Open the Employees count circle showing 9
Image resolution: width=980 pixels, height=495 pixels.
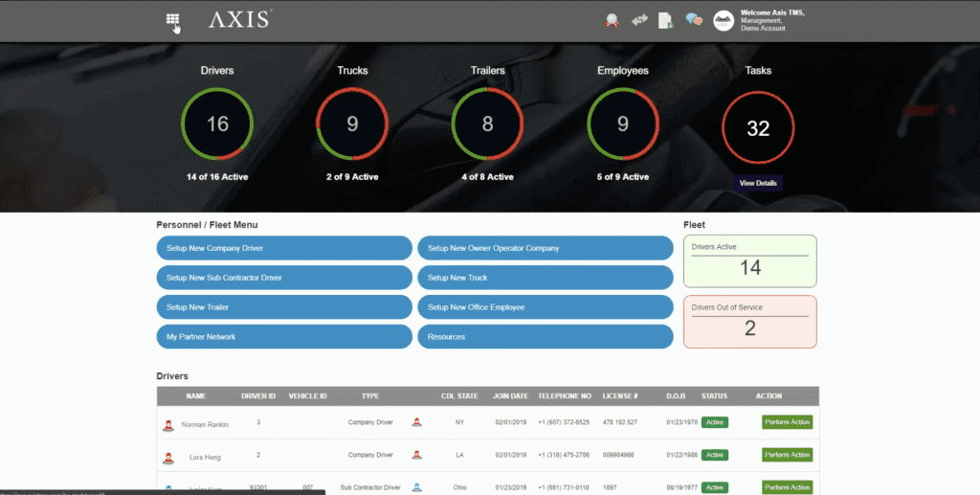[623, 124]
